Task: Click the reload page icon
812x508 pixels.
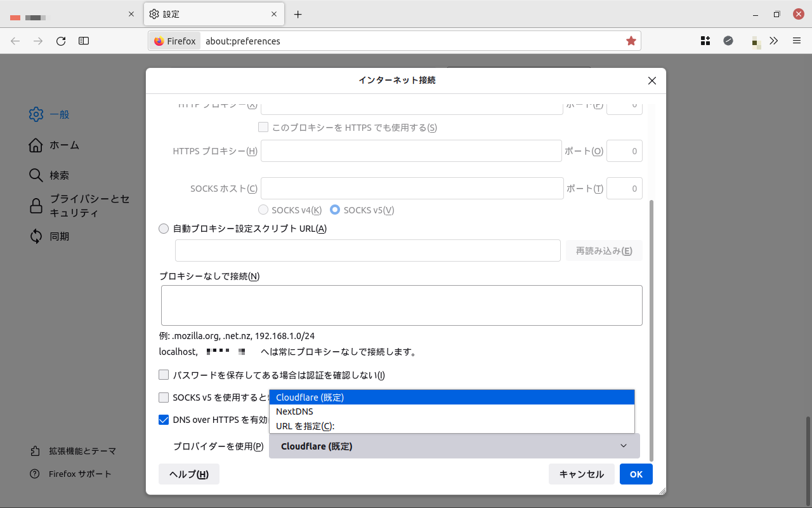Action: coord(61,41)
